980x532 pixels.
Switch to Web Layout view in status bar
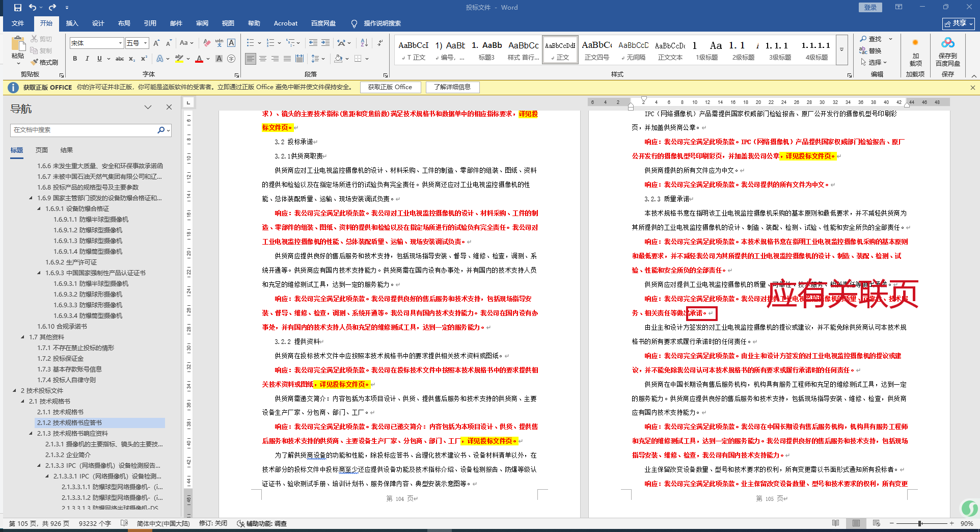click(x=876, y=523)
